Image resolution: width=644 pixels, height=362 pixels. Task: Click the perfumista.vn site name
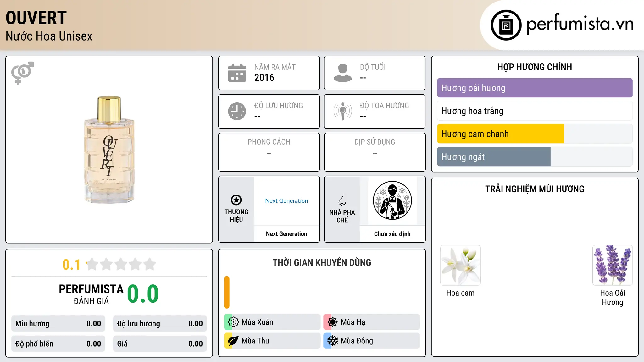click(580, 24)
